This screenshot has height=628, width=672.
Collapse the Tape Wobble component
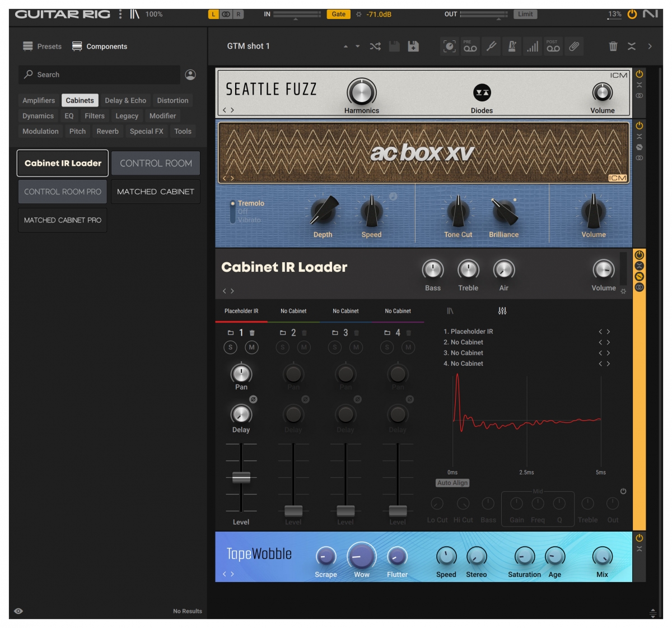point(640,549)
